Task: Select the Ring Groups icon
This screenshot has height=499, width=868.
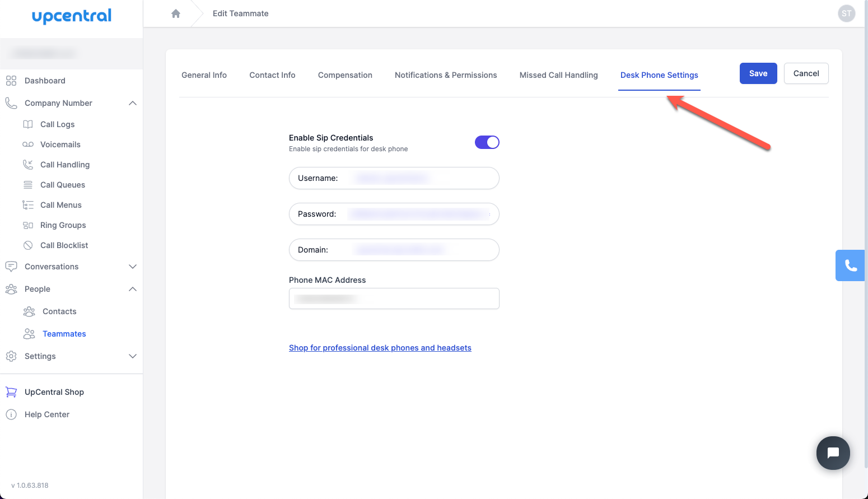Action: 28,225
